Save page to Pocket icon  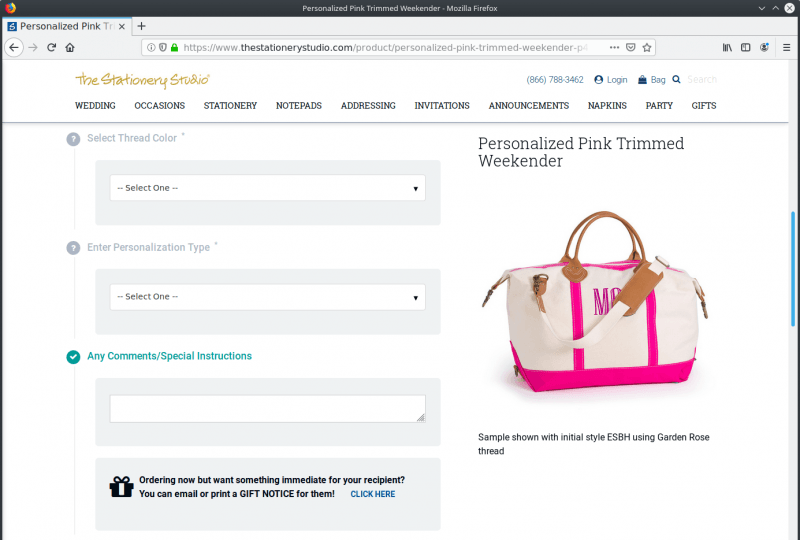point(631,47)
